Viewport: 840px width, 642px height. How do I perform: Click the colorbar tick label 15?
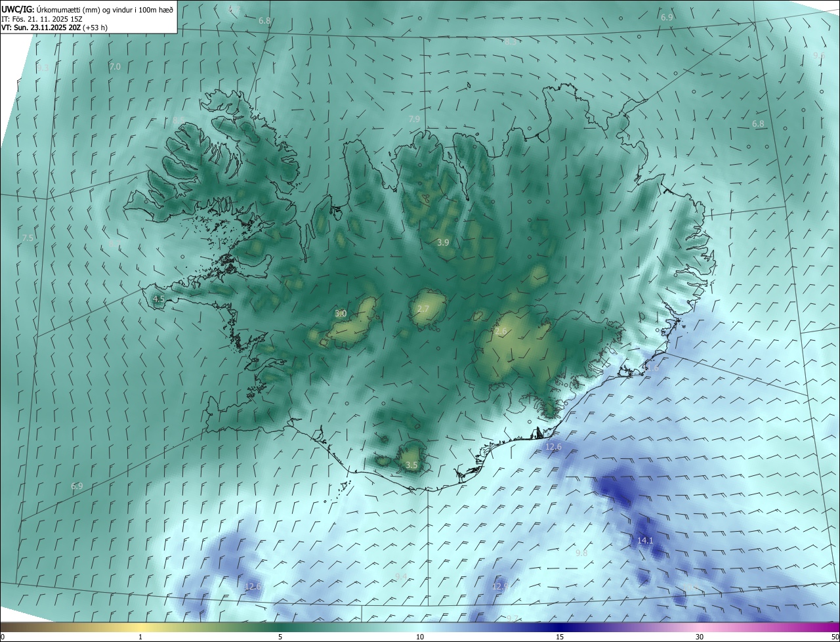pos(560,637)
